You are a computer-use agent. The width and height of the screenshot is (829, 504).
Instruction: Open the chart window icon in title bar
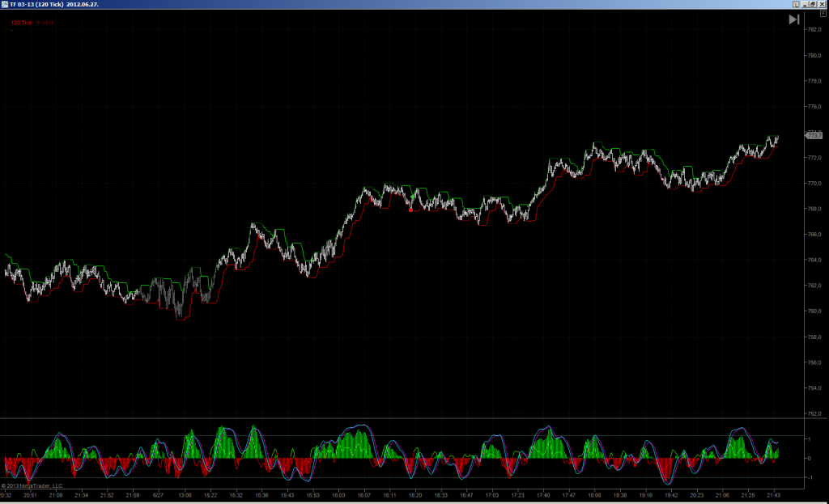4,4
